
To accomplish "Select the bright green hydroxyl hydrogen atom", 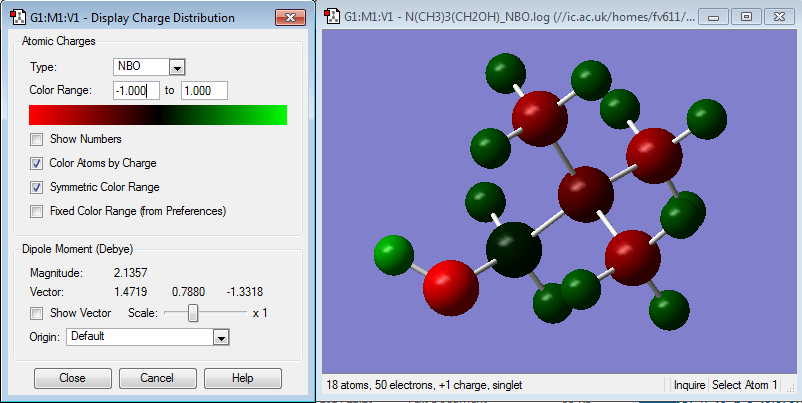I will (393, 256).
